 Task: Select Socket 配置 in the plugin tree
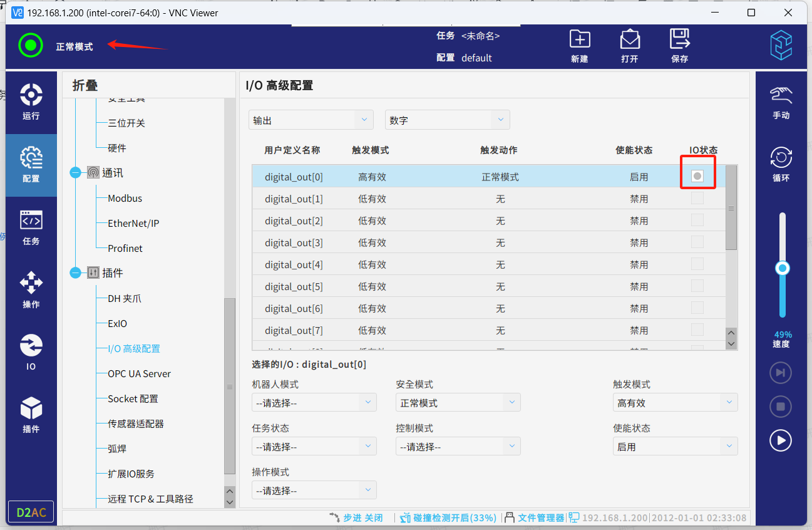coord(133,399)
